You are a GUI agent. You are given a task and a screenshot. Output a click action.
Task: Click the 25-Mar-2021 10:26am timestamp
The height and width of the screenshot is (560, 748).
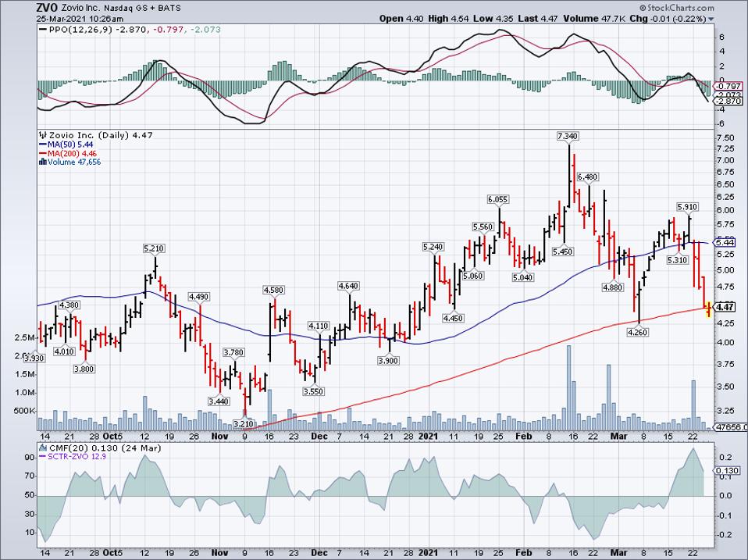[x=80, y=19]
